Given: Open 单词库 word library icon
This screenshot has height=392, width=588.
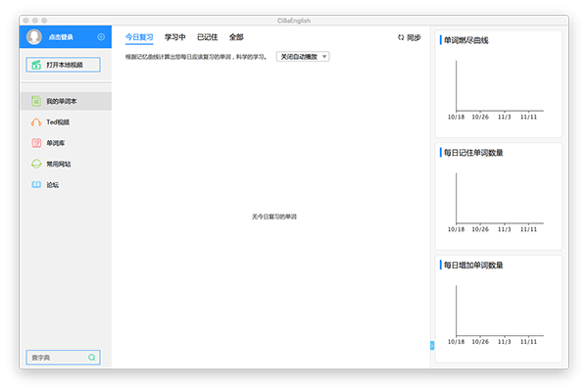Looking at the screenshot, I should 36,143.
